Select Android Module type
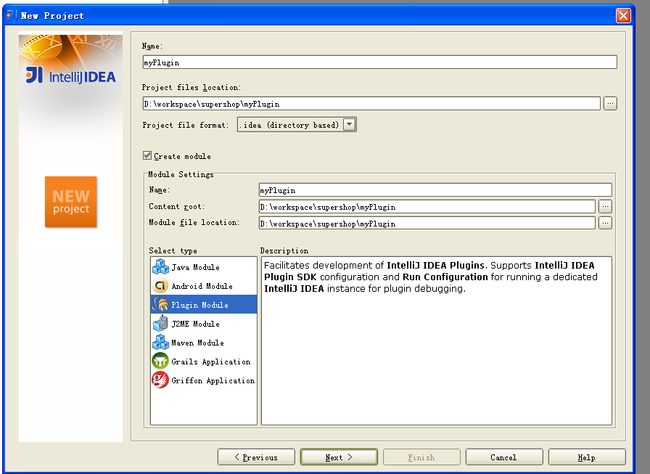This screenshot has width=650, height=474. pos(204,286)
